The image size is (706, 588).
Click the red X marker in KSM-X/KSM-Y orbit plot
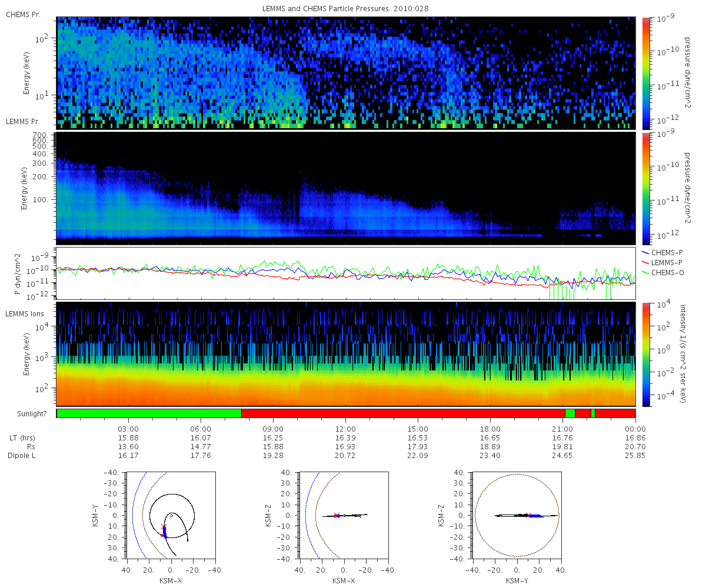[x=164, y=526]
